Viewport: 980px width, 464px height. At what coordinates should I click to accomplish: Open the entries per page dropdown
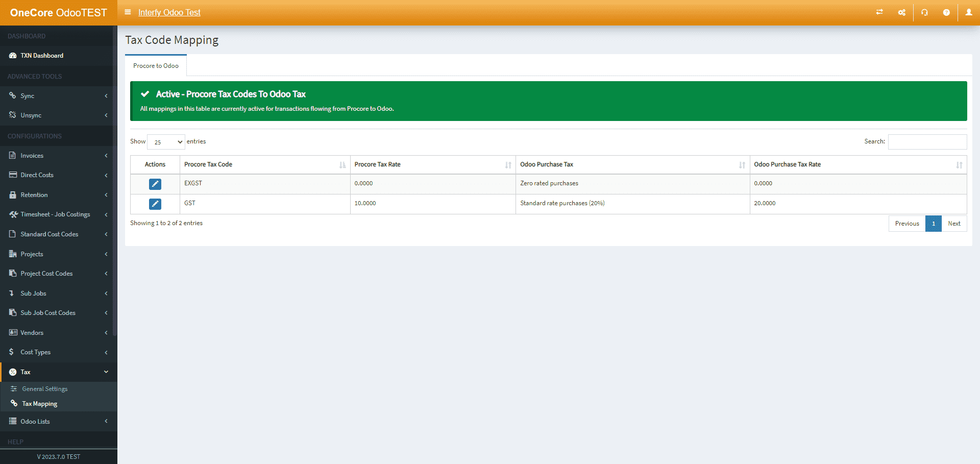(x=166, y=142)
